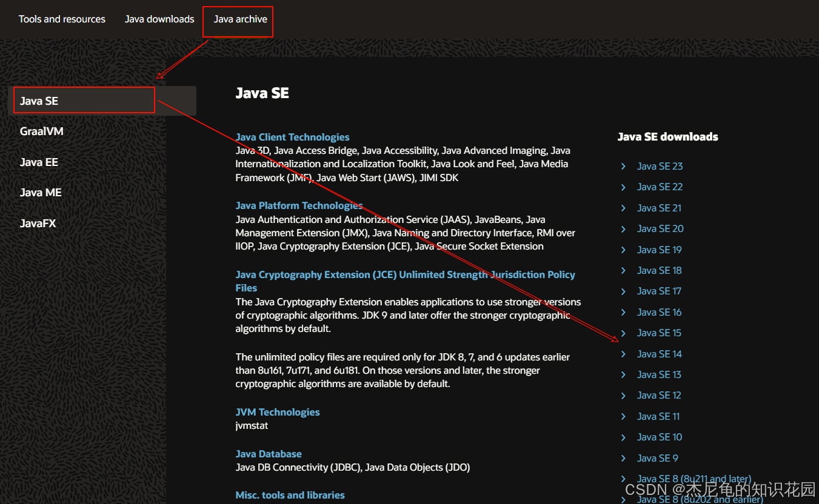Select JavaFX from the left sidebar
This screenshot has width=819, height=504.
(x=38, y=223)
